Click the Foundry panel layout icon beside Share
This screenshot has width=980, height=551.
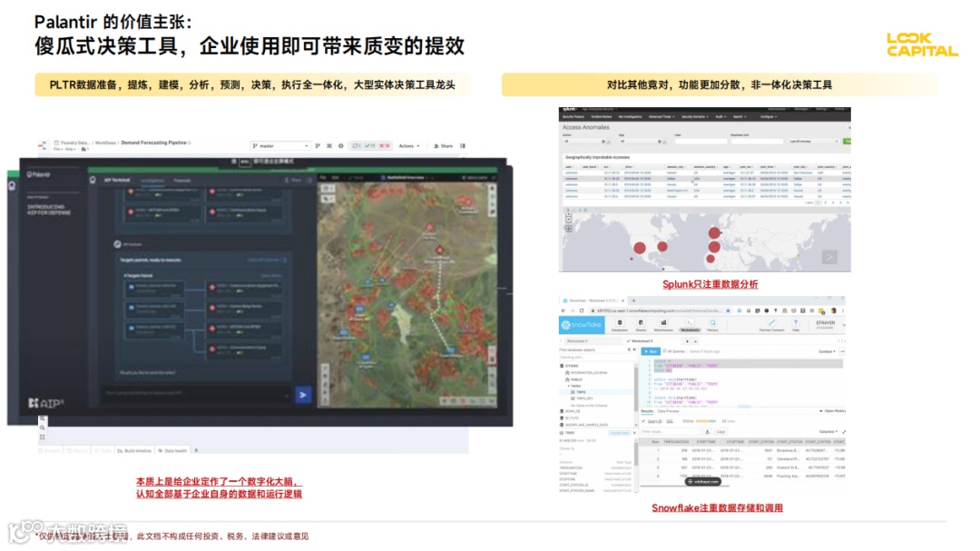[463, 146]
